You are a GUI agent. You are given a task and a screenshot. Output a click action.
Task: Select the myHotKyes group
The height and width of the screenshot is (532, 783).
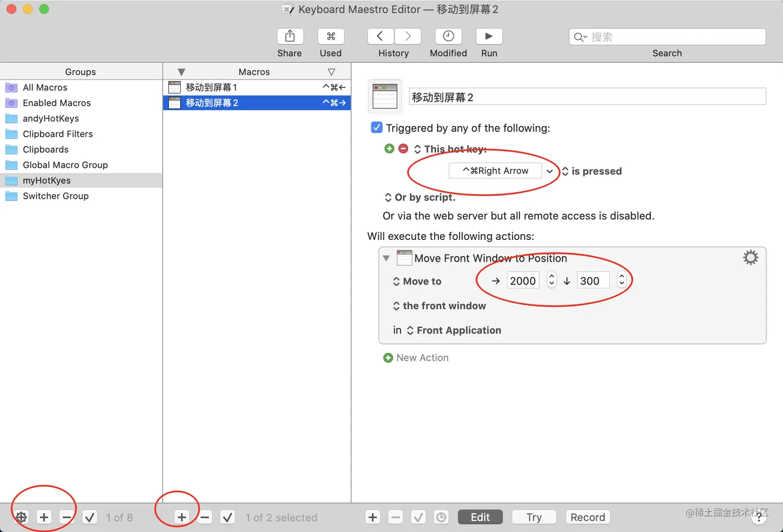(81, 181)
